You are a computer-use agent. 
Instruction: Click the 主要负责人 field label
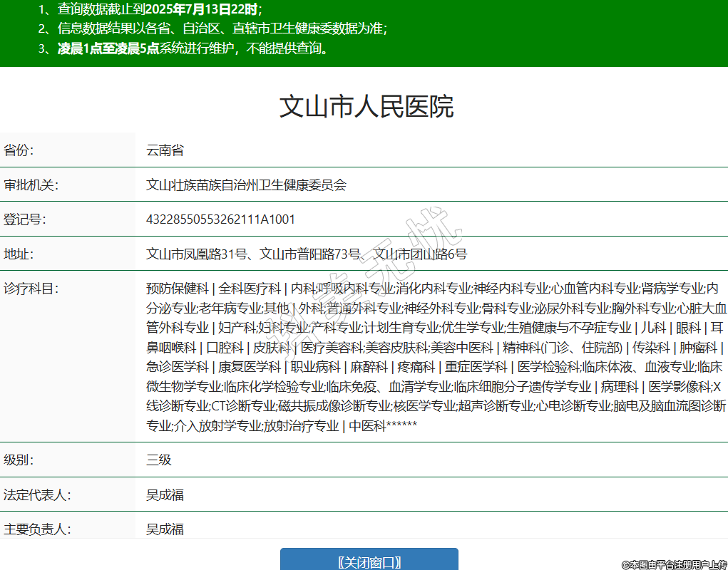click(x=37, y=529)
